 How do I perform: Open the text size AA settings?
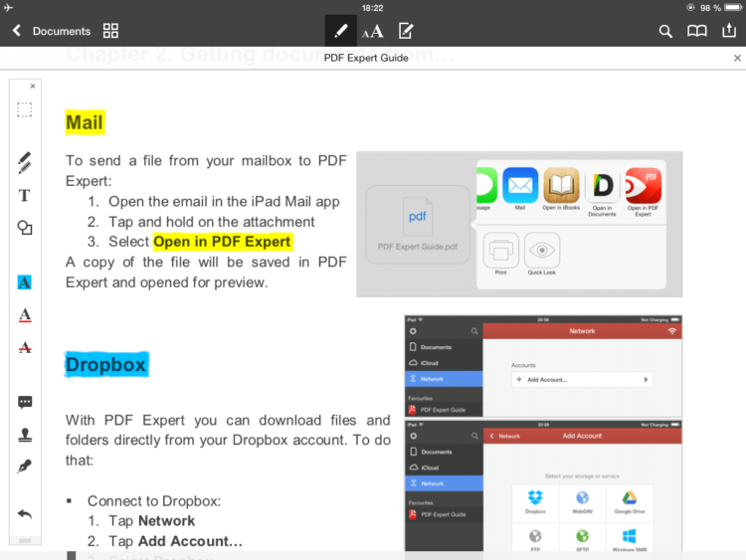[373, 32]
